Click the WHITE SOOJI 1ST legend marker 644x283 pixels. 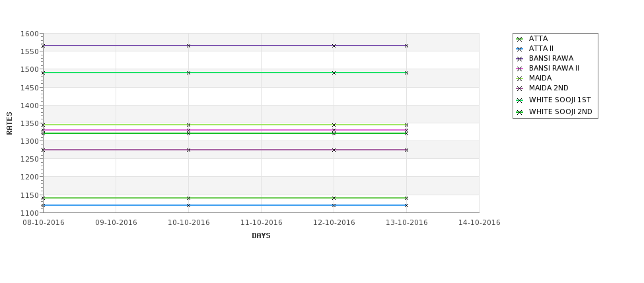520,100
